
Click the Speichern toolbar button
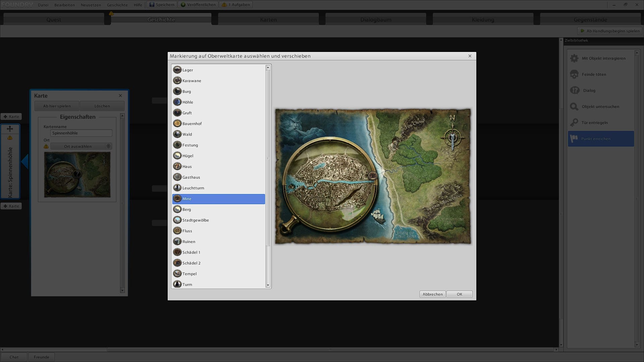[x=162, y=5]
